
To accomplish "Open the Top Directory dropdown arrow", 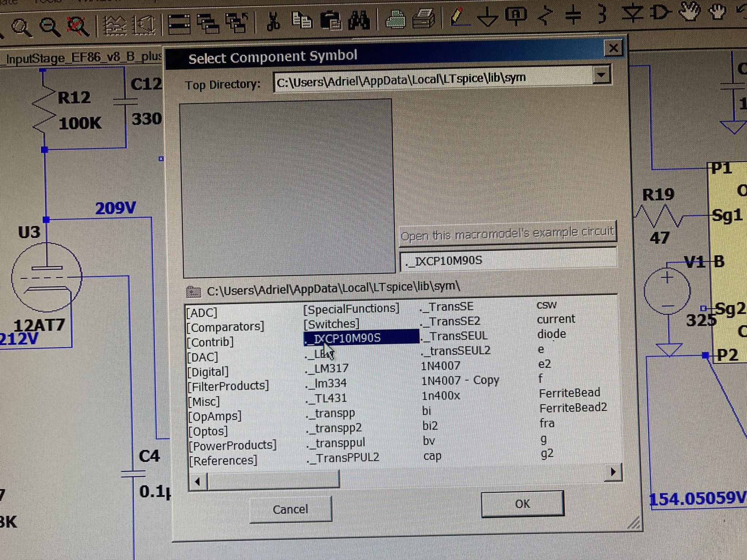I will (601, 75).
